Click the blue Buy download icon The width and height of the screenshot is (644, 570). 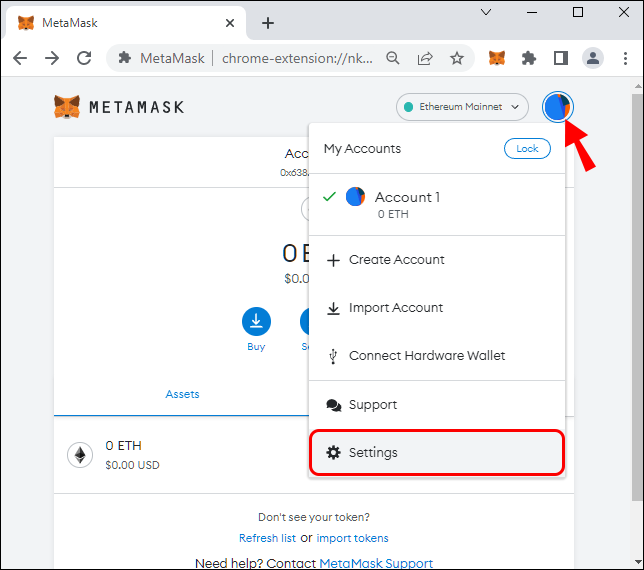point(256,321)
